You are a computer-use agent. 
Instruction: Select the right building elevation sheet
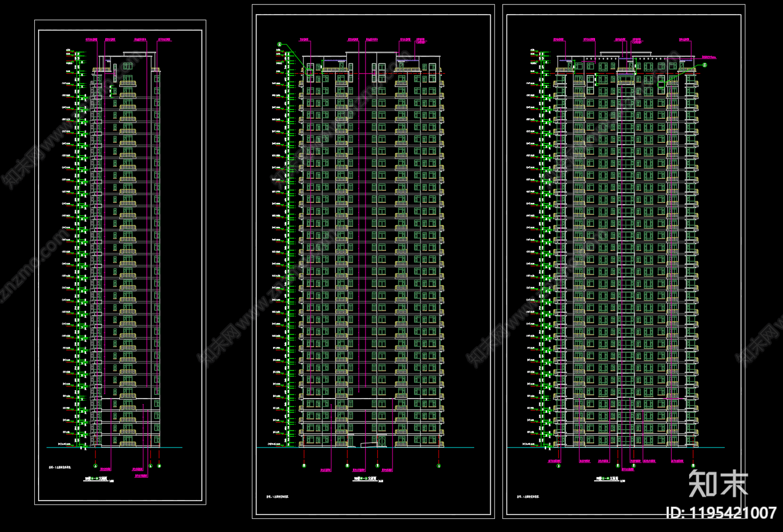[x=624, y=262]
